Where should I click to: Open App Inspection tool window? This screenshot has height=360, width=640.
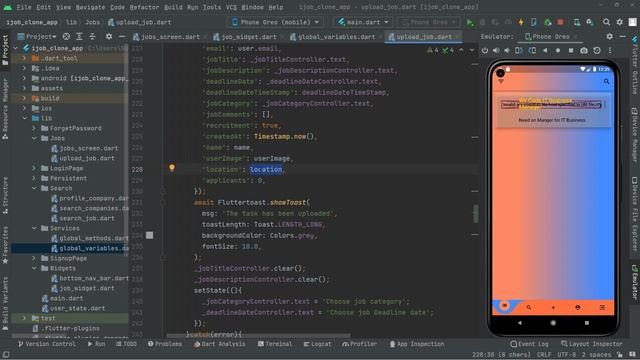point(417,344)
